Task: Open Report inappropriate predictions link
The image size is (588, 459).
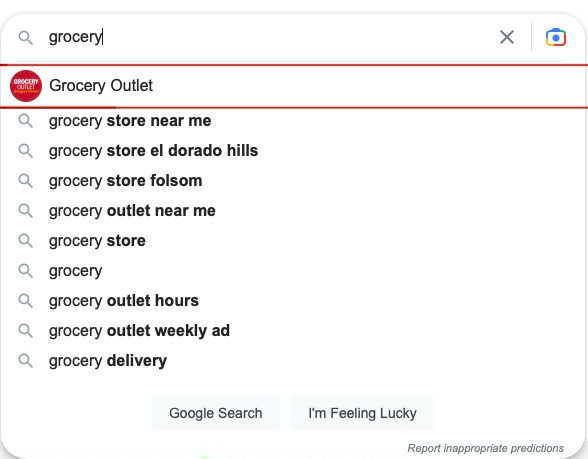Action: coord(485,448)
